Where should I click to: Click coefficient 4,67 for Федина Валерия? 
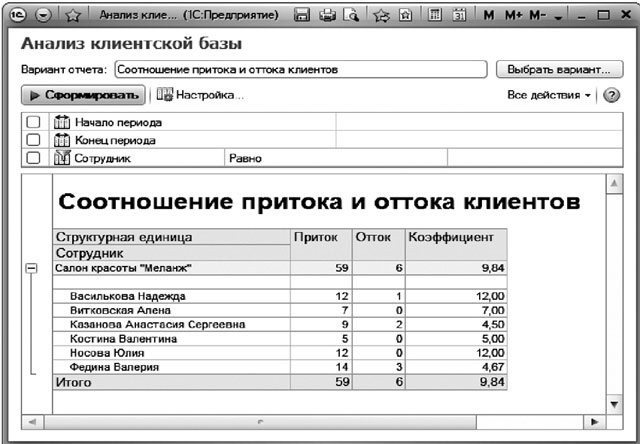[x=456, y=367]
